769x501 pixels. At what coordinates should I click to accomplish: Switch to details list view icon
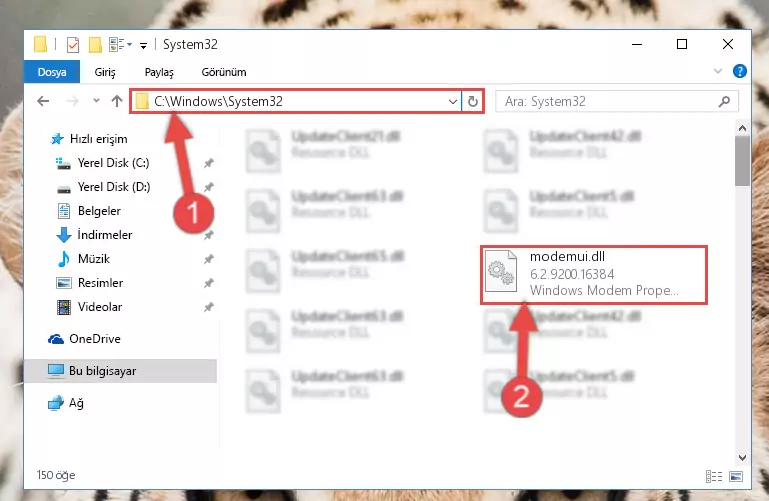714,476
